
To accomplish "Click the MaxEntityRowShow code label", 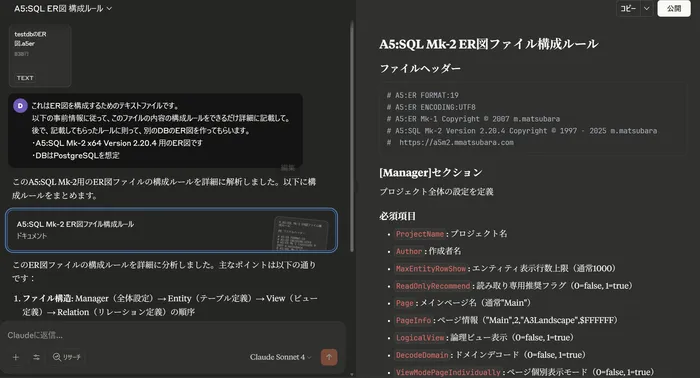I will [x=430, y=269].
